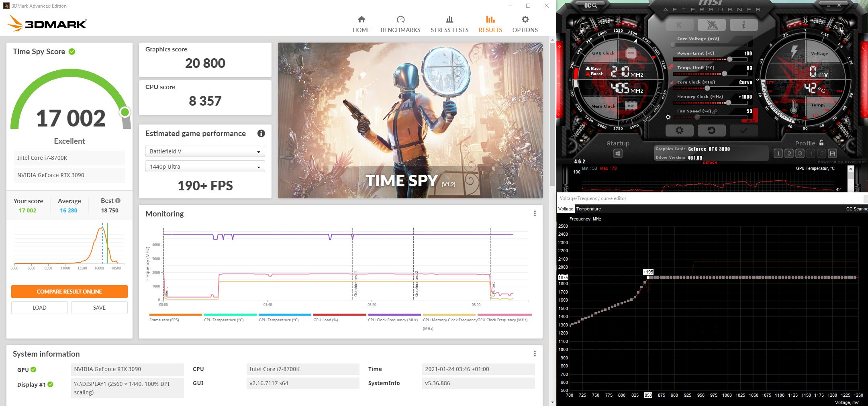Select Afterburner profile slot 3

click(x=800, y=153)
